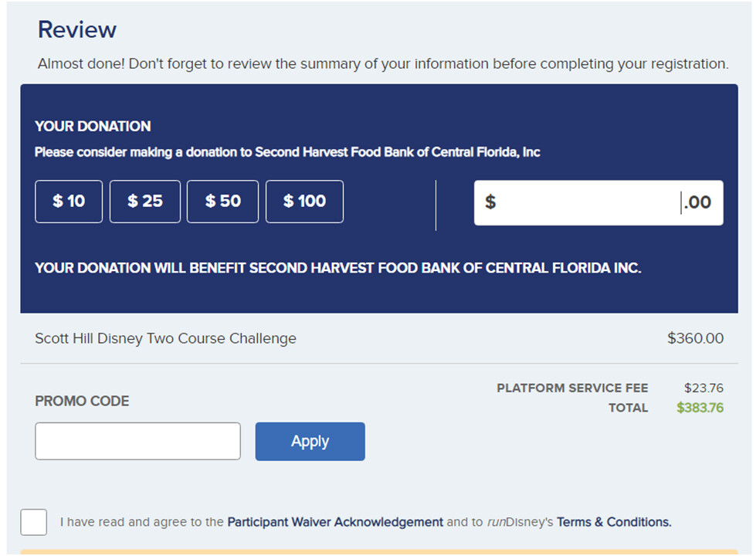
Task: Click the promo code text box
Action: [x=137, y=441]
